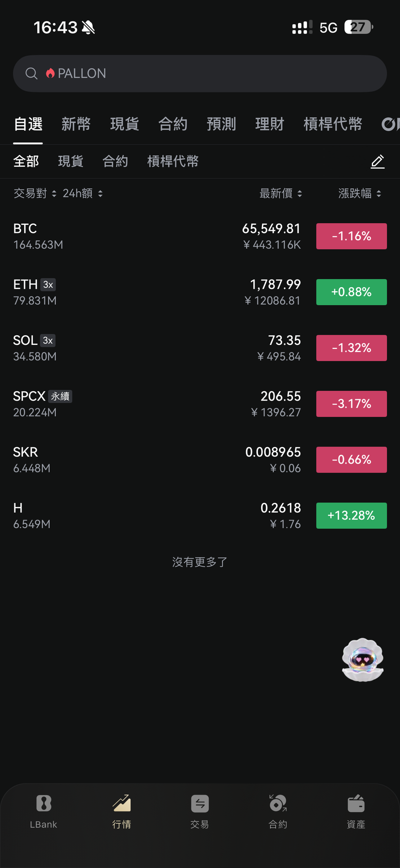Viewport: 400px width, 868px height.
Task: Toggle the H +13.28% change badge
Action: (x=351, y=516)
